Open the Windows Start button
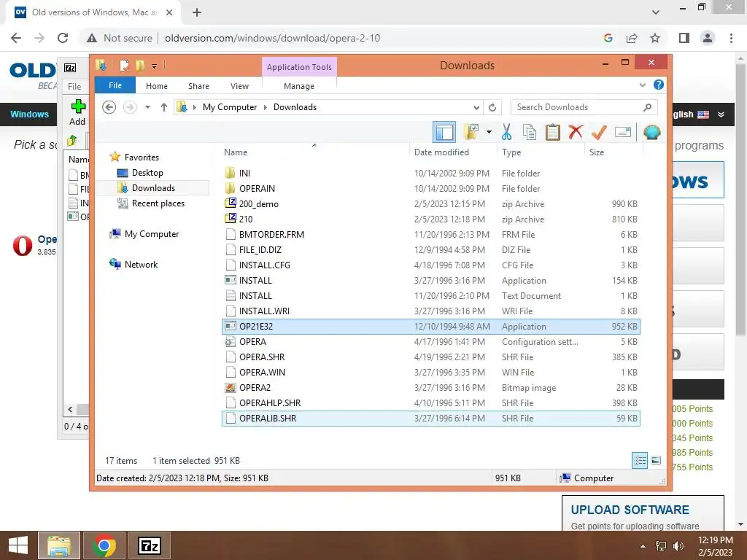The width and height of the screenshot is (747, 560). [x=18, y=545]
